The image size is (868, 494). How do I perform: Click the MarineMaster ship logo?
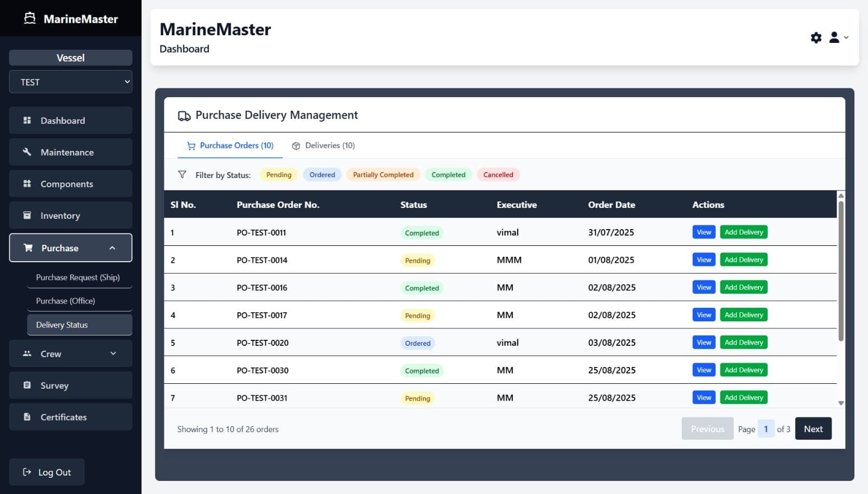coord(30,18)
